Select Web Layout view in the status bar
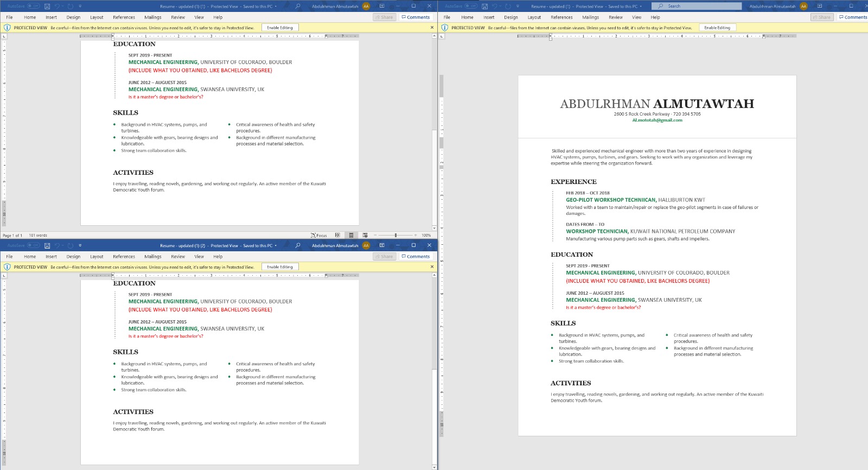The height and width of the screenshot is (470, 868). (365, 235)
